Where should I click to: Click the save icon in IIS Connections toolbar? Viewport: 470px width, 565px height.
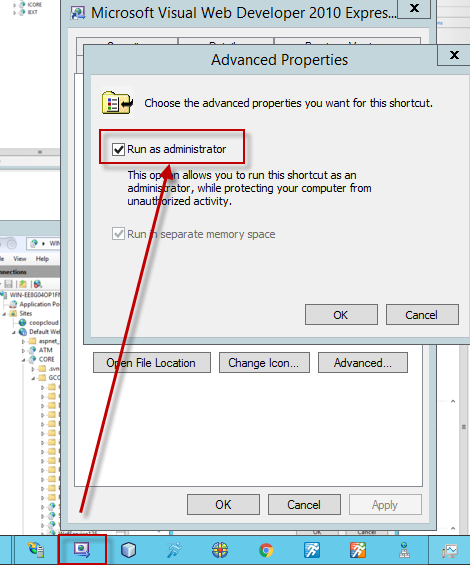click(x=9, y=284)
